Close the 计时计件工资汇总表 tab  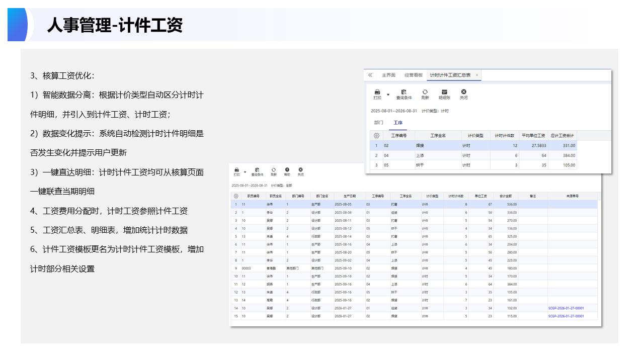(477, 75)
